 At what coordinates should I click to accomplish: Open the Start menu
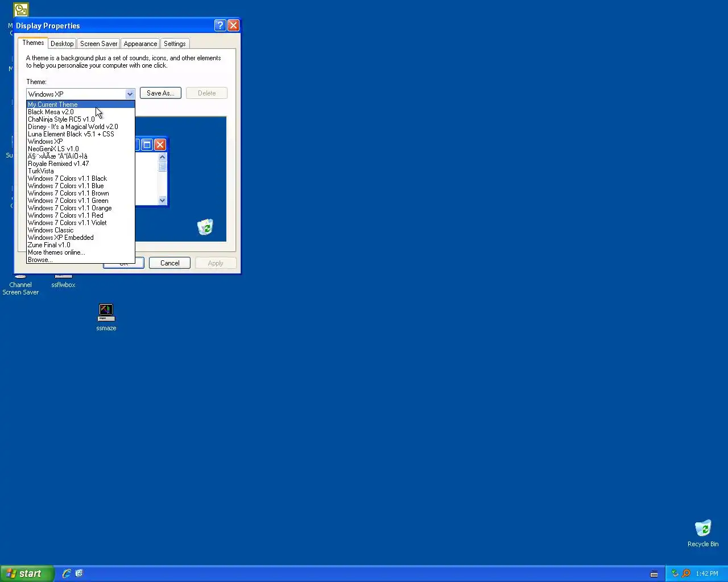[27, 573]
